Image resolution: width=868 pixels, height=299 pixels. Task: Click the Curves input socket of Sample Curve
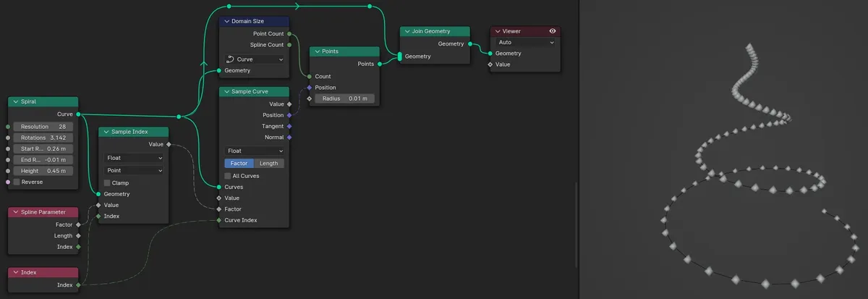coord(219,187)
